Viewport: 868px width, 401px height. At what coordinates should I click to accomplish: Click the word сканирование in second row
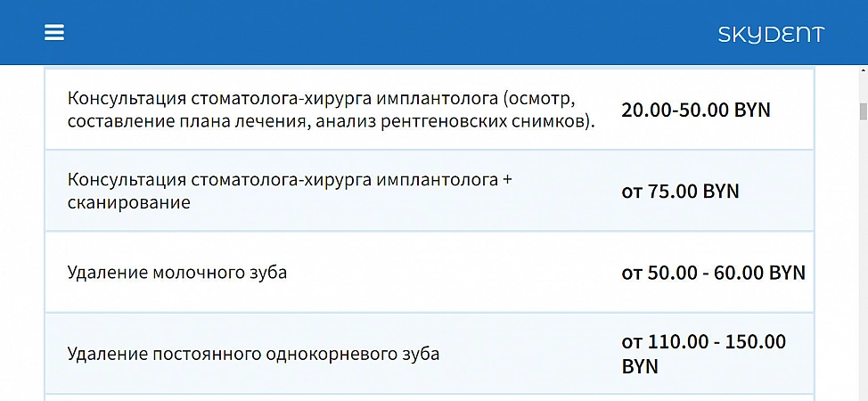click(x=129, y=202)
